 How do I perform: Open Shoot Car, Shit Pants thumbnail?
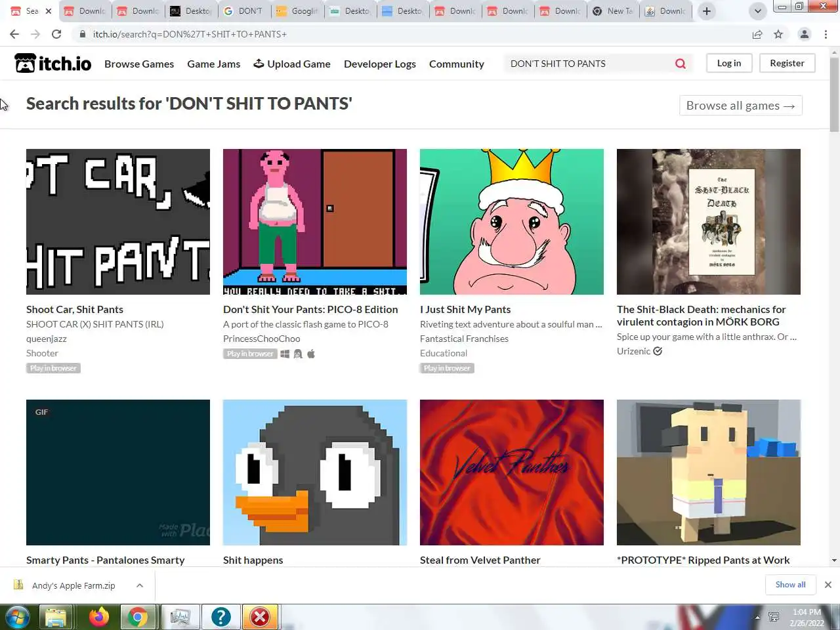click(118, 222)
